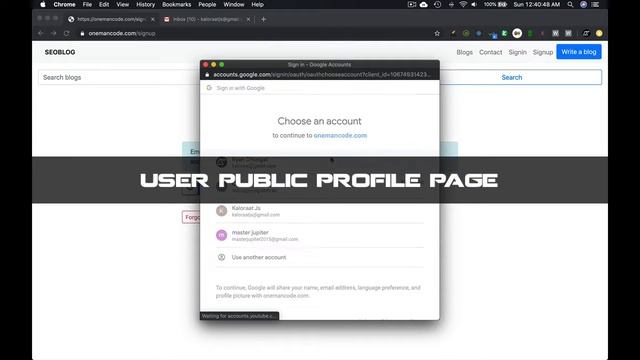
Task: Open the volume control in menu bar
Action: (474, 4)
